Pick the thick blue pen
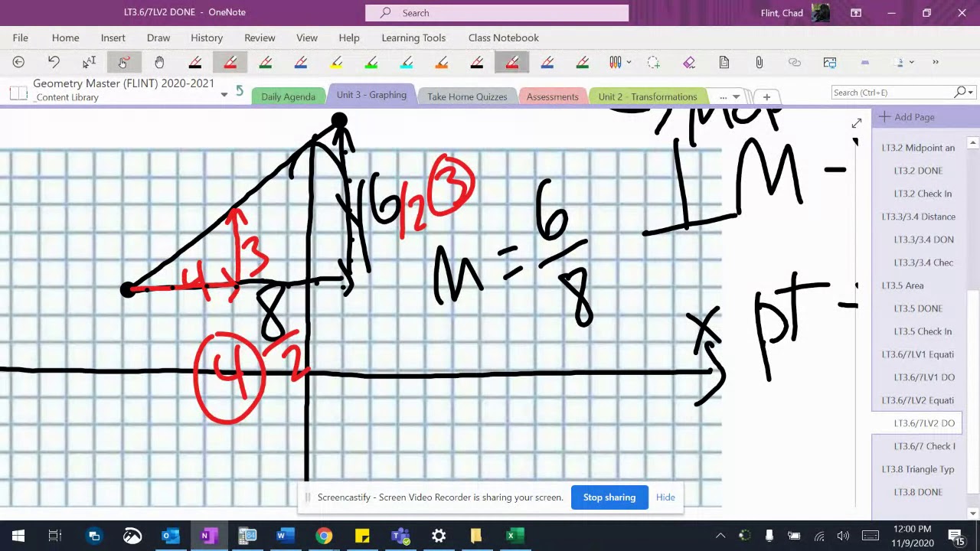 [547, 62]
